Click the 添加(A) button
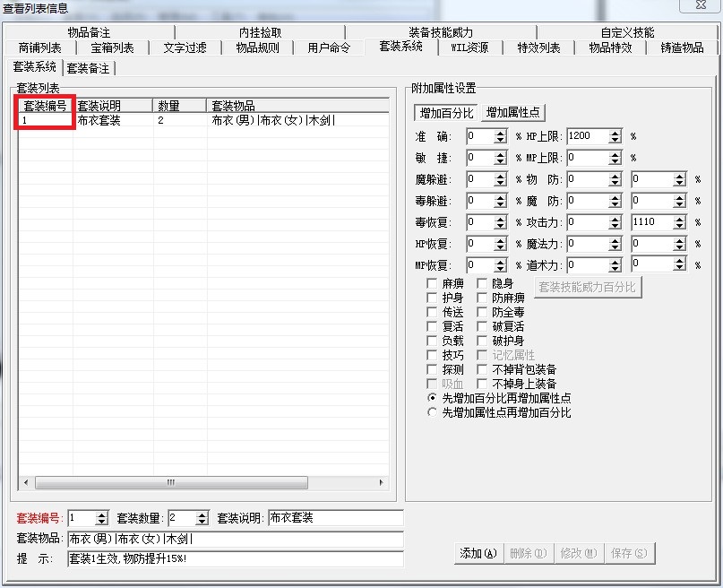This screenshot has height=588, width=723. click(x=478, y=554)
